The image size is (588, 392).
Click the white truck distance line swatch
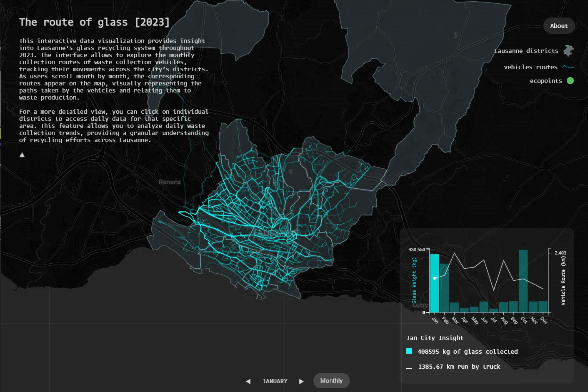click(x=409, y=368)
